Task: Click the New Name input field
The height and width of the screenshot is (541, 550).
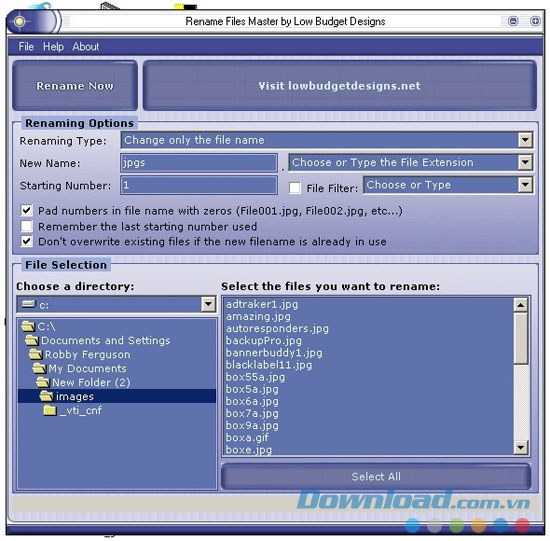Action: point(199,162)
